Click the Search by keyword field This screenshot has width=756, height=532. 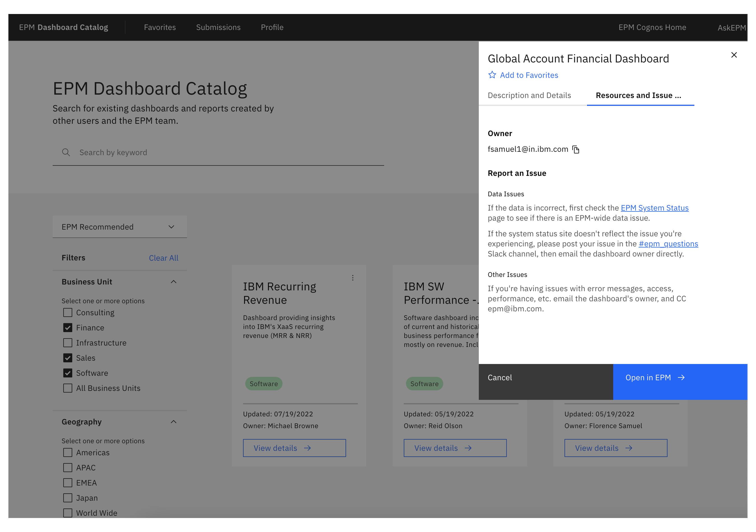click(x=227, y=152)
